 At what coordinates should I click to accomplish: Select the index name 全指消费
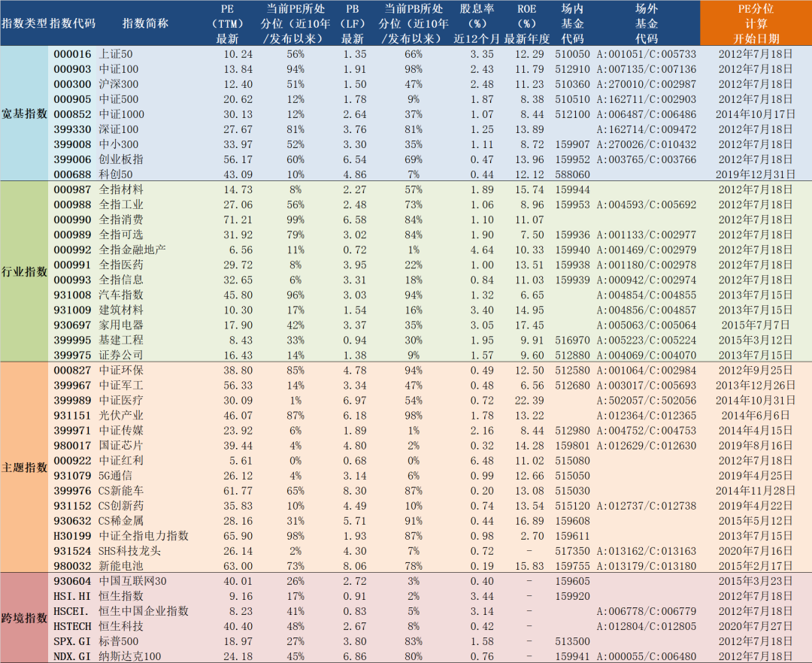pyautogui.click(x=120, y=219)
